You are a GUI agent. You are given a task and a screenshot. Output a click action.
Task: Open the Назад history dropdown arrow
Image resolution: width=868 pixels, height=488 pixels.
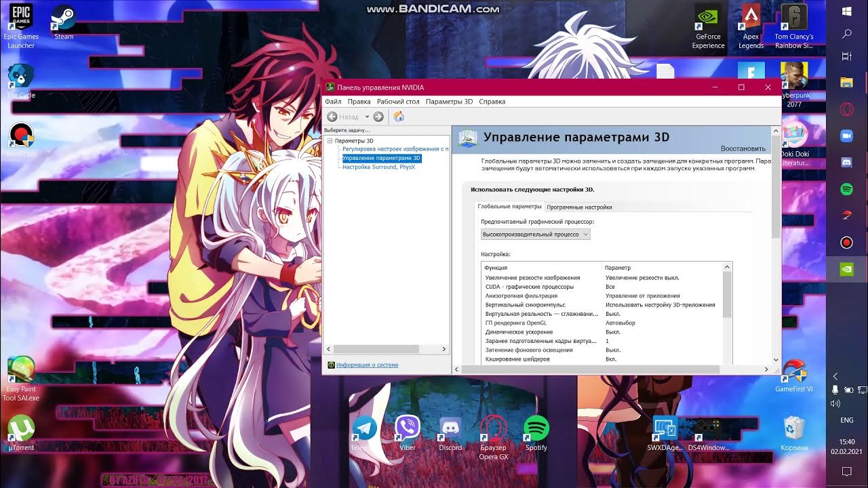point(367,117)
